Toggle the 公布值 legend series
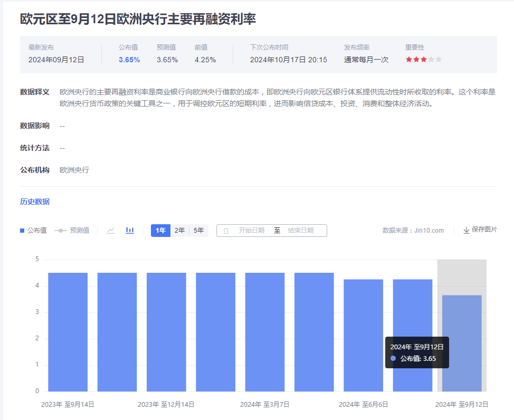The width and height of the screenshot is (514, 420). [33, 231]
